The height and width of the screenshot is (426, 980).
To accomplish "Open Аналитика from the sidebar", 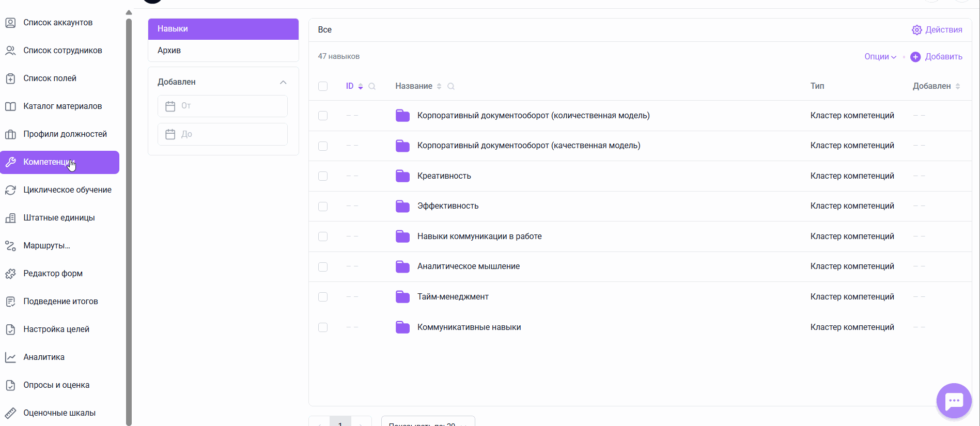I will click(44, 357).
